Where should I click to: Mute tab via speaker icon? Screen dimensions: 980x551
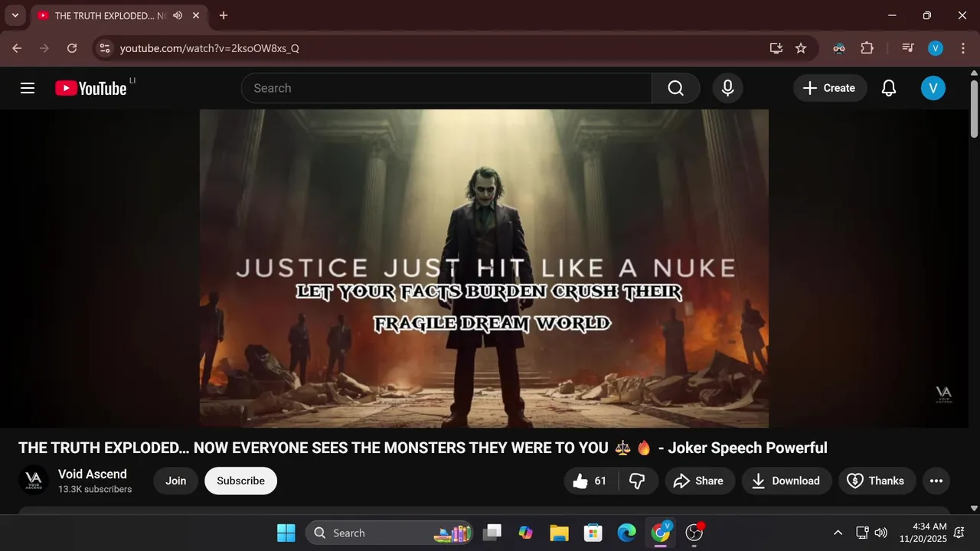point(178,15)
